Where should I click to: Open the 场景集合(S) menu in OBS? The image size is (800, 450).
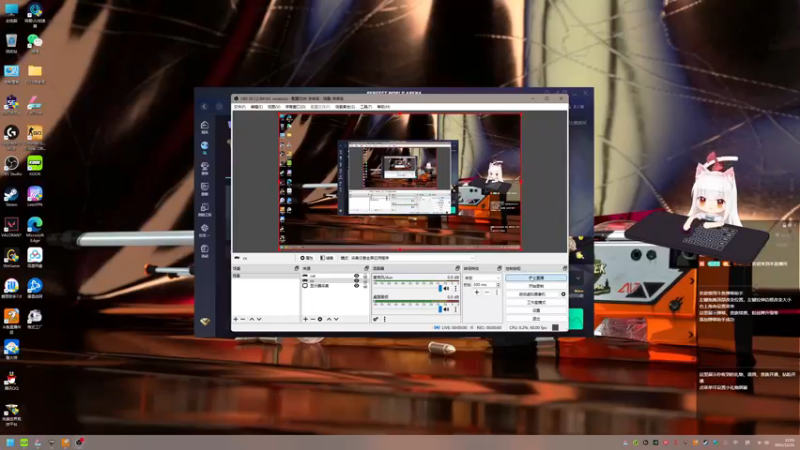coord(345,107)
